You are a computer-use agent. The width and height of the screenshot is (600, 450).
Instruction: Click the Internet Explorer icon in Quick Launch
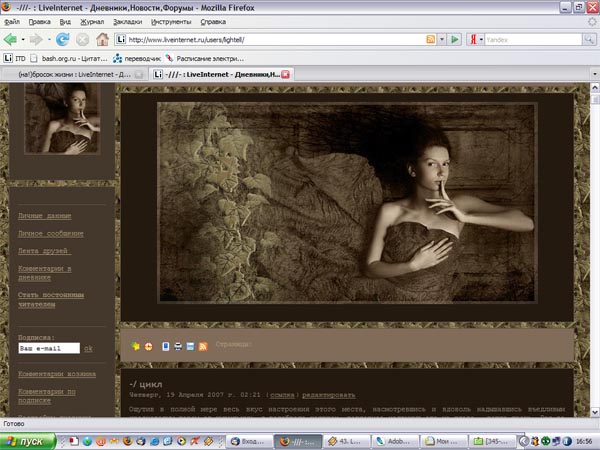click(x=154, y=441)
